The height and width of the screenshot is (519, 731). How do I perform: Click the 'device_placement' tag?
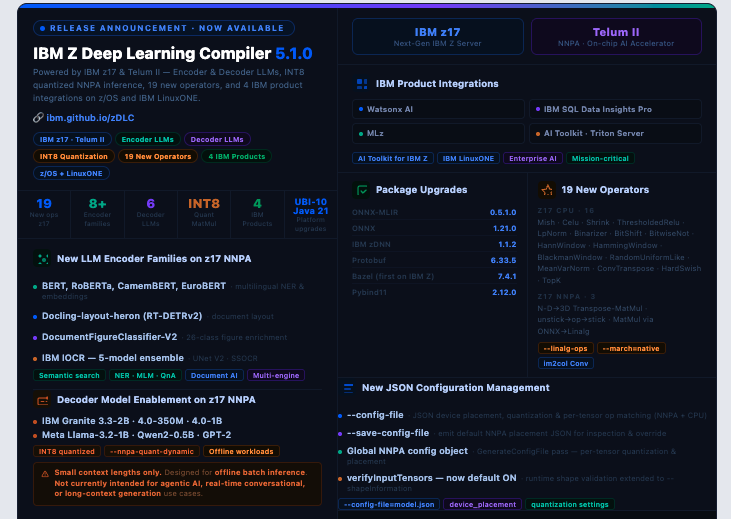pos(483,504)
